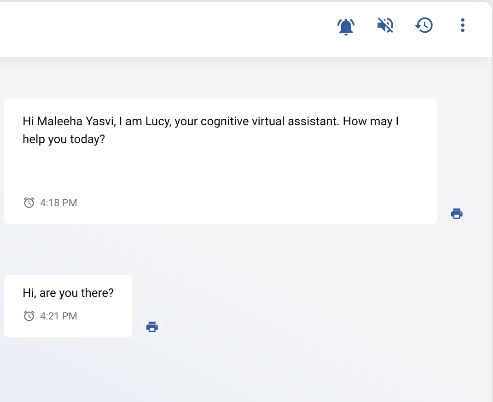The width and height of the screenshot is (493, 402).
Task: Open the three-dot more options menu
Action: pyautogui.click(x=462, y=25)
